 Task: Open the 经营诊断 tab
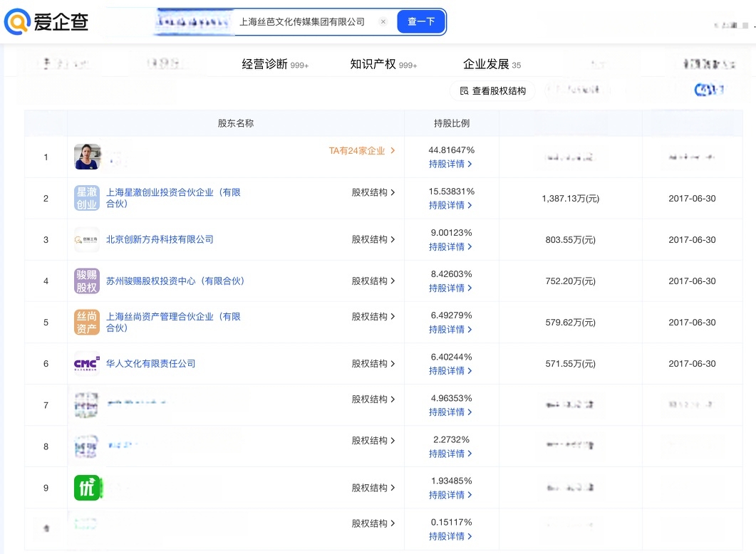[275, 64]
